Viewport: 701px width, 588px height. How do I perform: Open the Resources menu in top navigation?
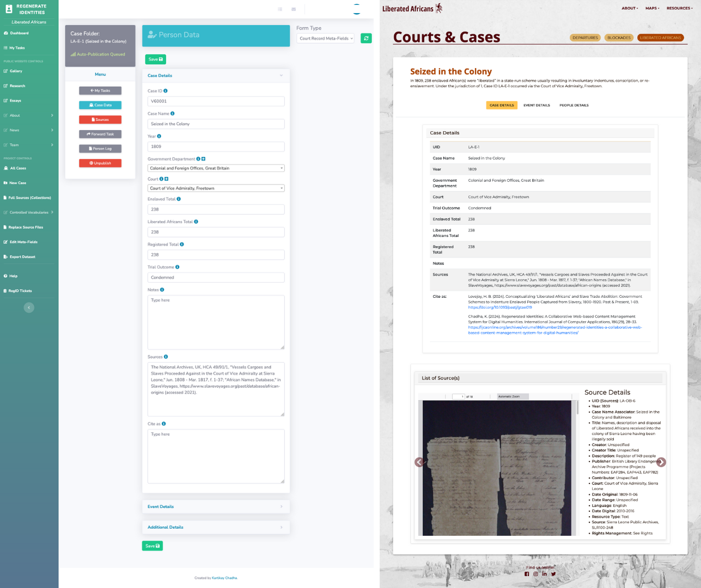679,8
